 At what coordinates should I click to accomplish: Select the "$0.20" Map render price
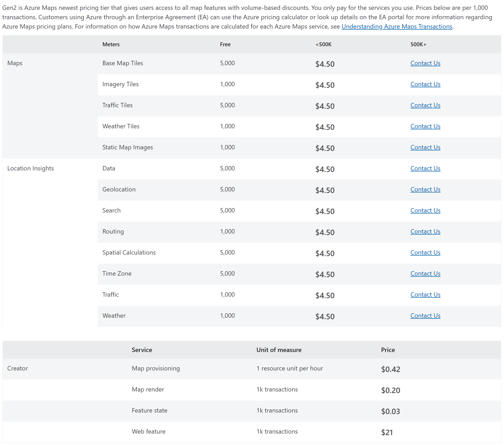pos(391,390)
